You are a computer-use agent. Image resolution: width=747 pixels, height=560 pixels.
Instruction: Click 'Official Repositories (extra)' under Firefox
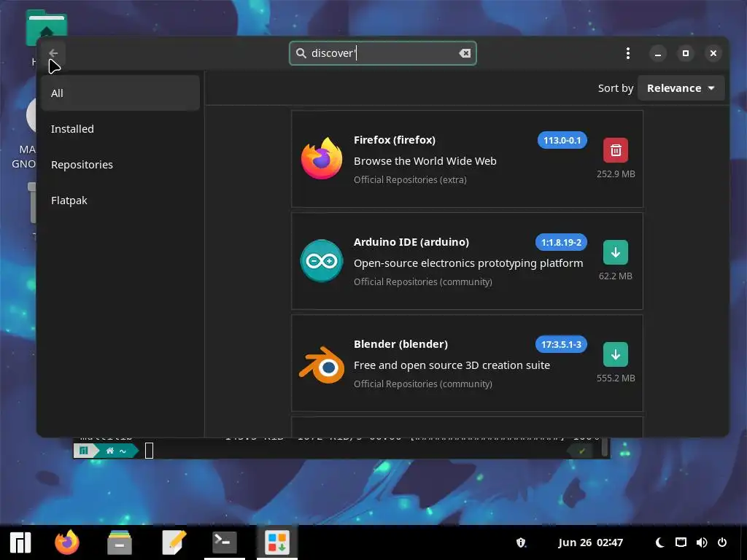(410, 180)
